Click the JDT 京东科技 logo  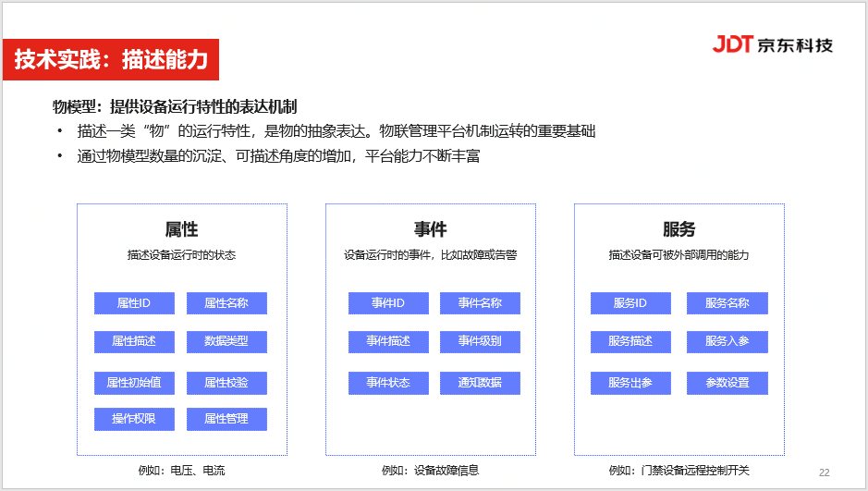tap(772, 44)
